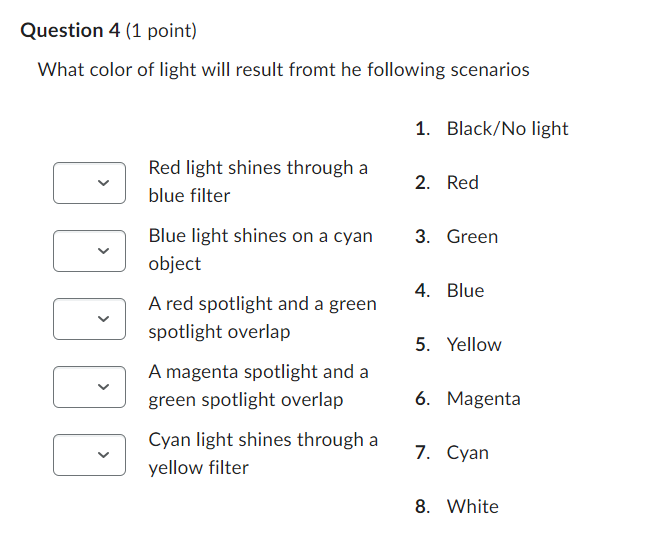Click the 'Question 4' heading

[70, 31]
